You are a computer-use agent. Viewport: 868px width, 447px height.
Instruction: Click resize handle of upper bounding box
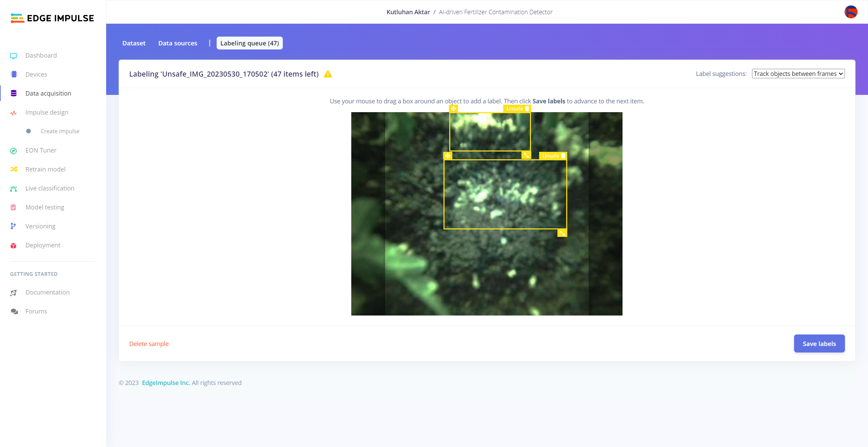point(526,155)
